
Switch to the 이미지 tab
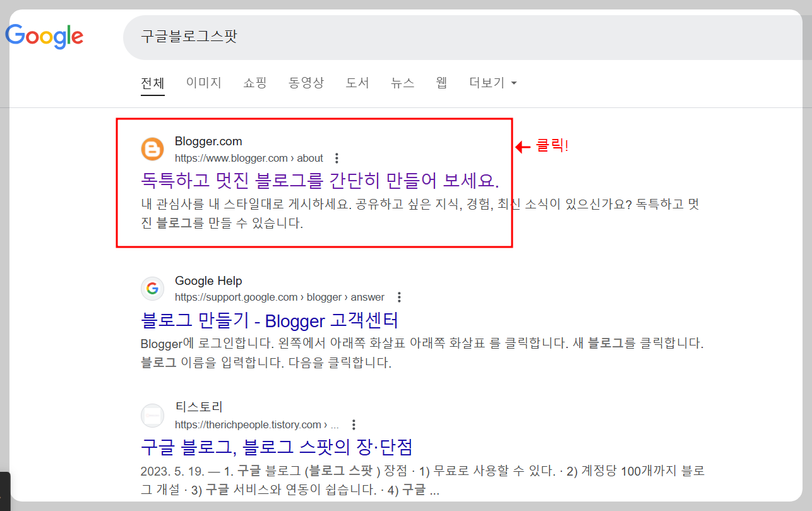pyautogui.click(x=204, y=83)
